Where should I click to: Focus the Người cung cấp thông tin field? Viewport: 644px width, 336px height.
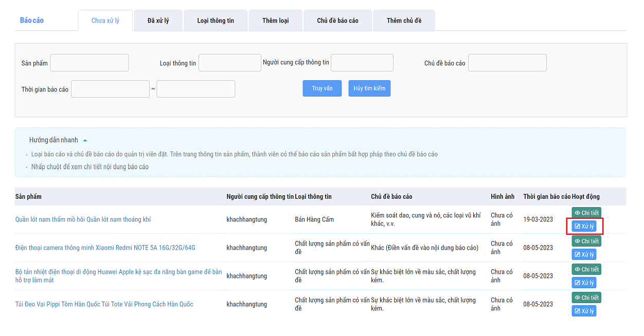coord(362,63)
